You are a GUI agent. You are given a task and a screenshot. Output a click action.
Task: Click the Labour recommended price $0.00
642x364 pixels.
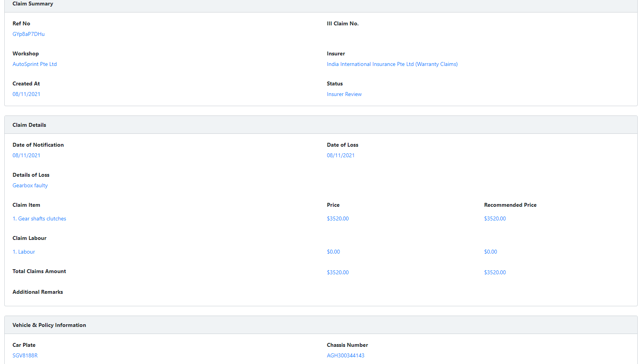point(490,252)
